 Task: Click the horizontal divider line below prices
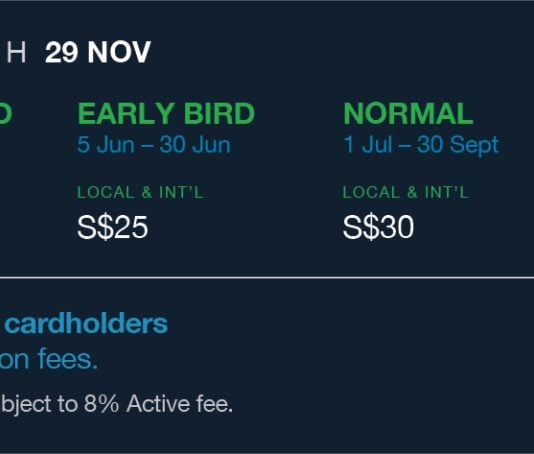[x=267, y=278]
